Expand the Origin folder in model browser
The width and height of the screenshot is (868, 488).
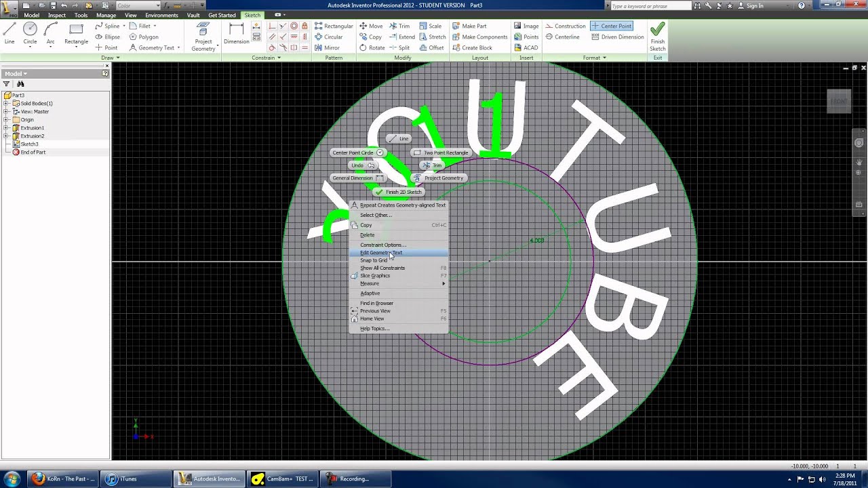click(x=7, y=119)
